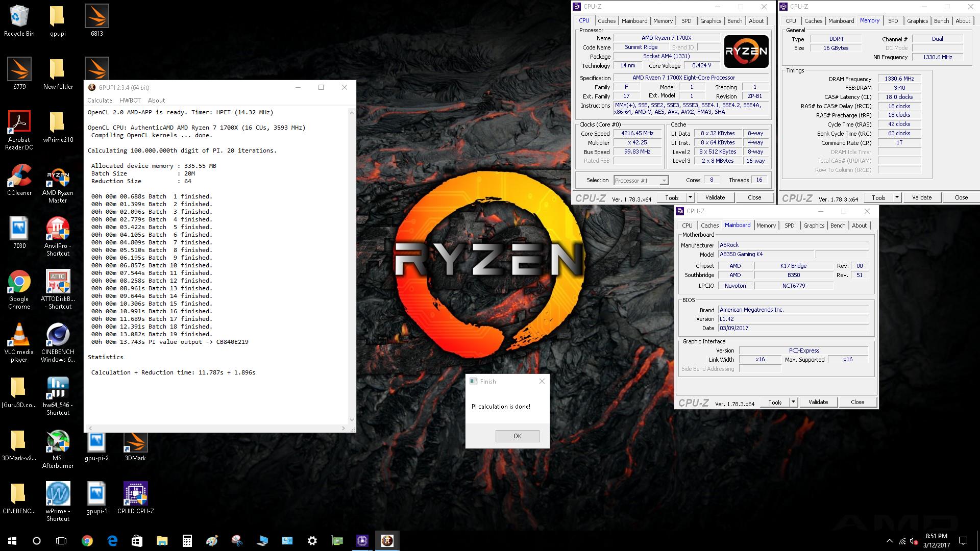Open the New folder desktop icon
This screenshot has height=551, width=980.
tap(58, 74)
